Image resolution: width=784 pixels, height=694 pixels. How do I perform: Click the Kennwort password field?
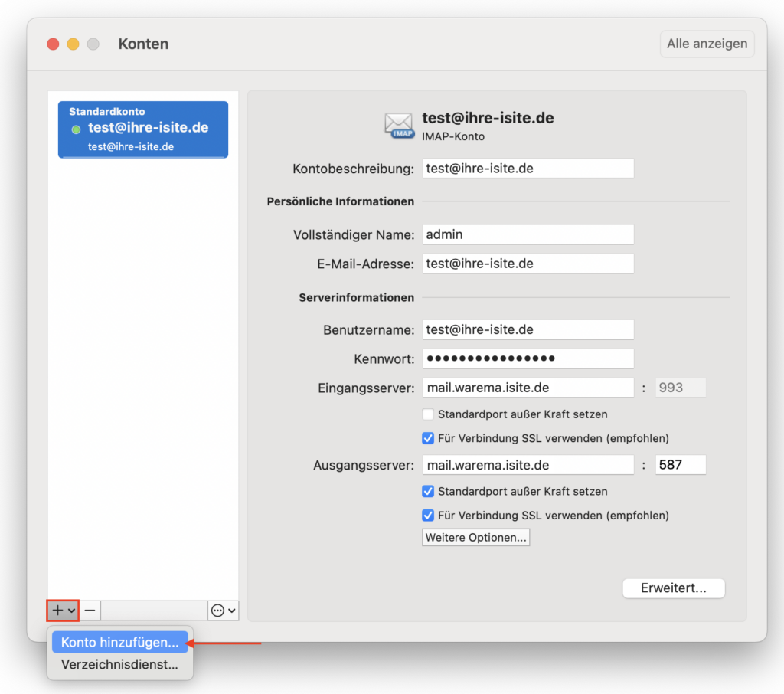(528, 358)
